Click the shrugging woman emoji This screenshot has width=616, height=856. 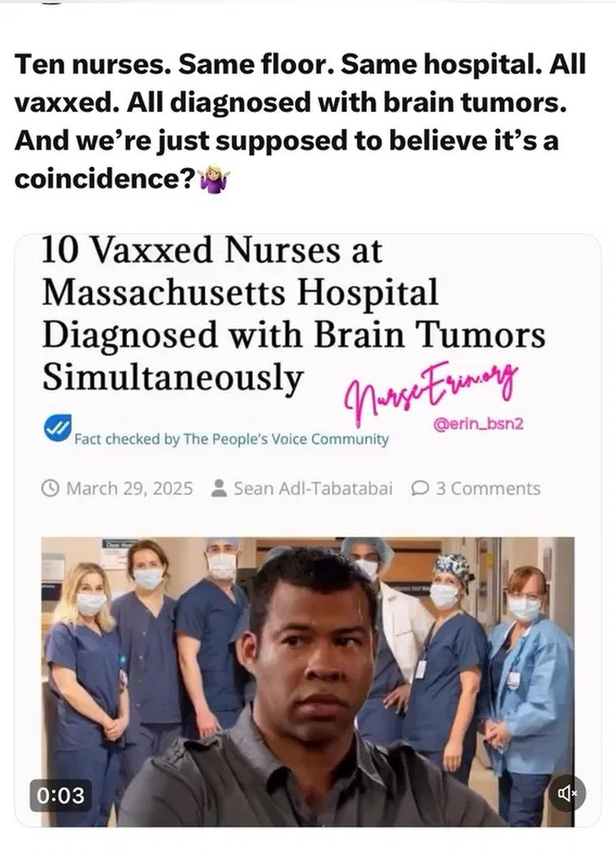coord(215,180)
